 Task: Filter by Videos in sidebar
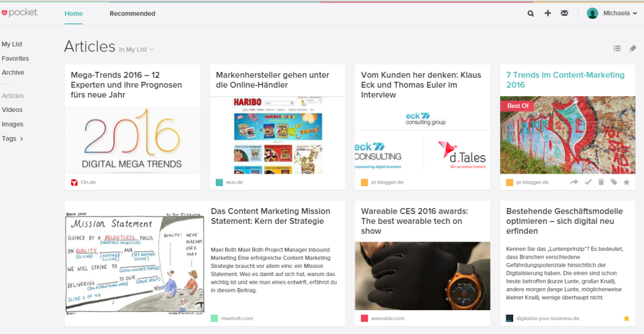[12, 109]
